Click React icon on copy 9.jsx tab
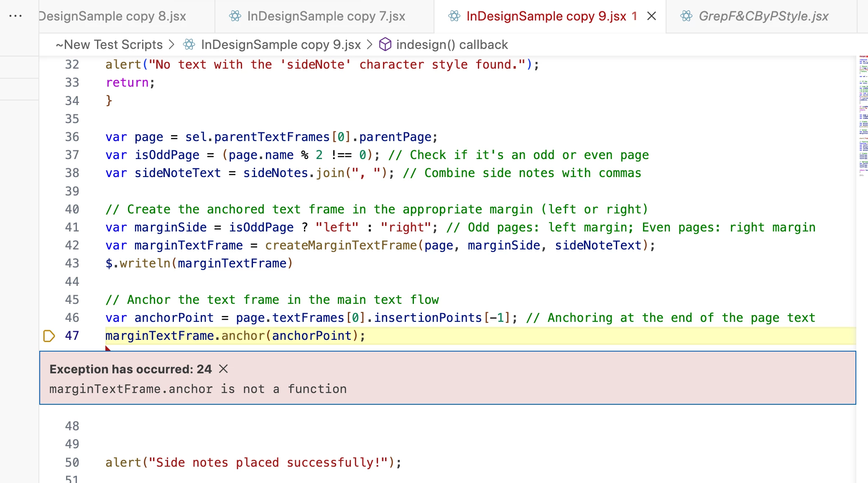This screenshot has height=483, width=868. click(454, 16)
